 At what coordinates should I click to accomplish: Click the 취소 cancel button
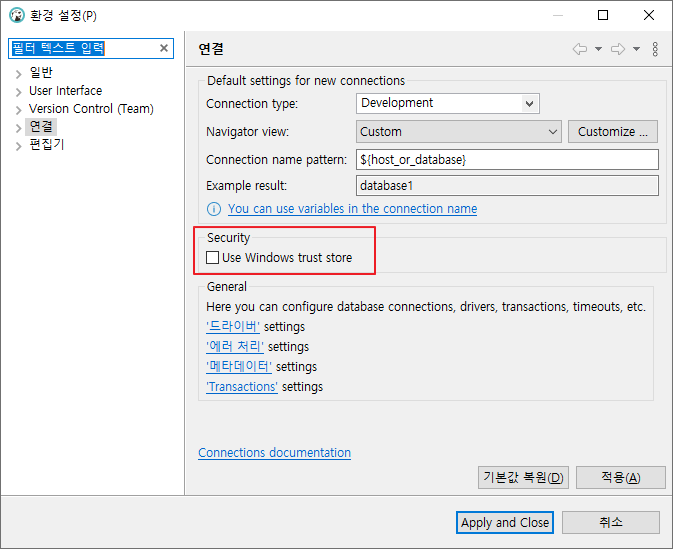[611, 522]
